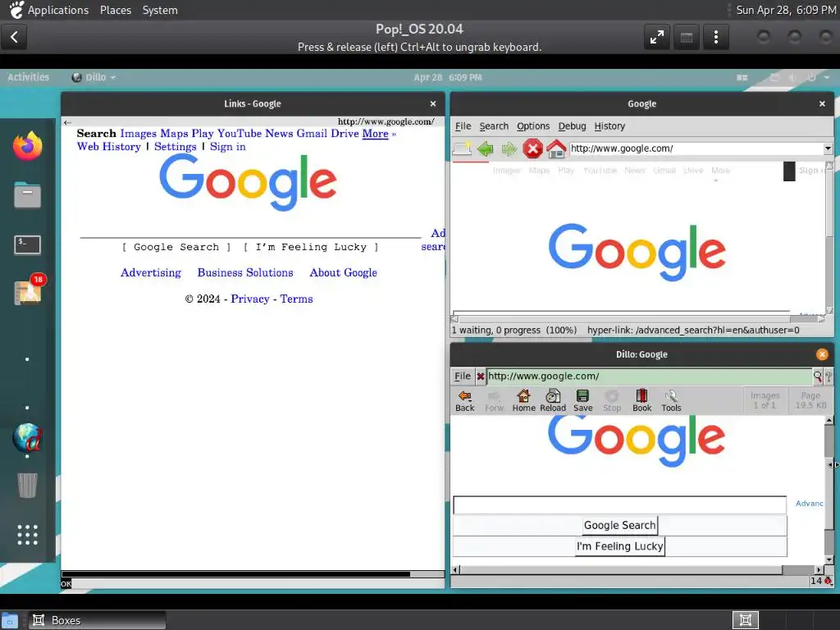Open Images link in Links window
This screenshot has width=840, height=630.
click(138, 134)
